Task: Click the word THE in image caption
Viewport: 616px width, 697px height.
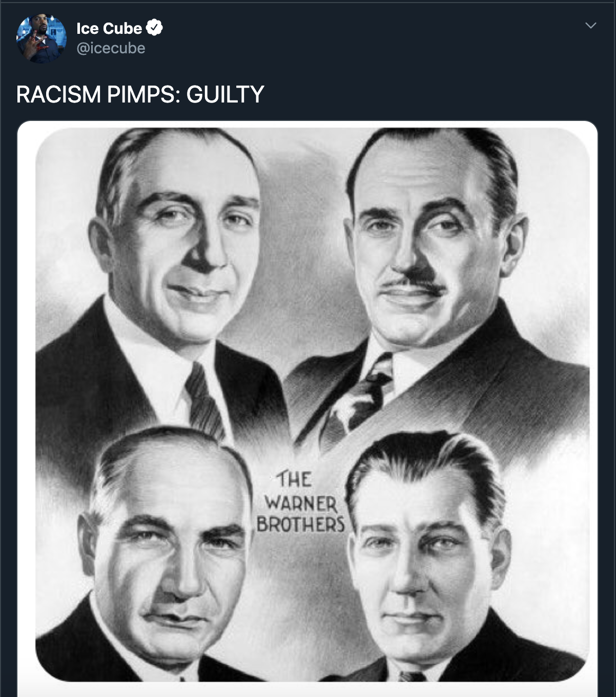Action: tap(294, 480)
